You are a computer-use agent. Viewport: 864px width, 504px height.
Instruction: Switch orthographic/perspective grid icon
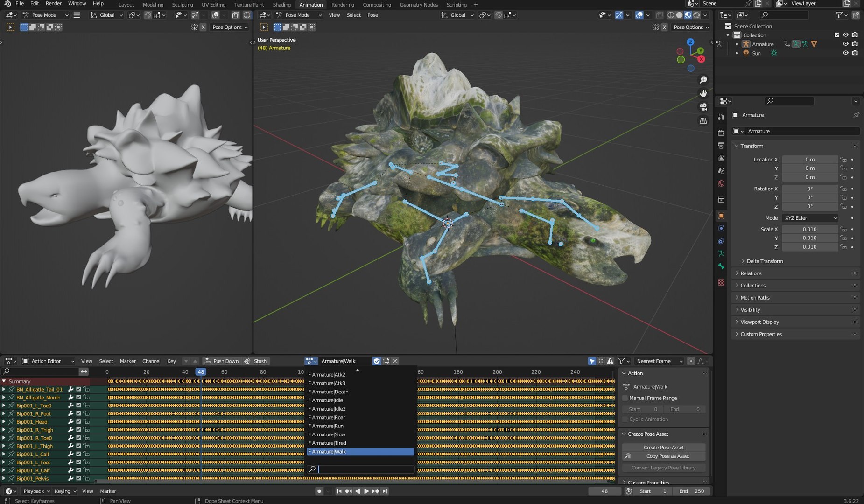pyautogui.click(x=703, y=120)
